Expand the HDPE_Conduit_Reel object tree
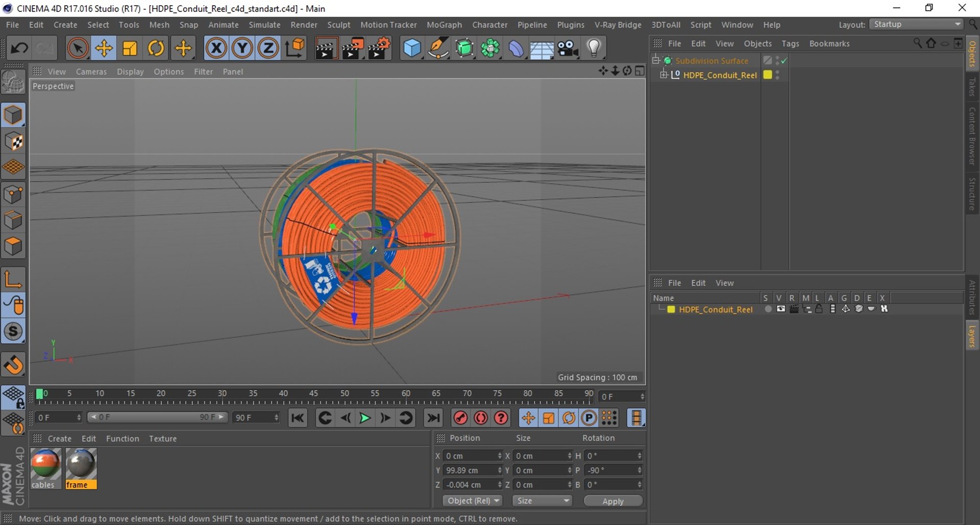Image resolution: width=980 pixels, height=525 pixels. click(664, 75)
